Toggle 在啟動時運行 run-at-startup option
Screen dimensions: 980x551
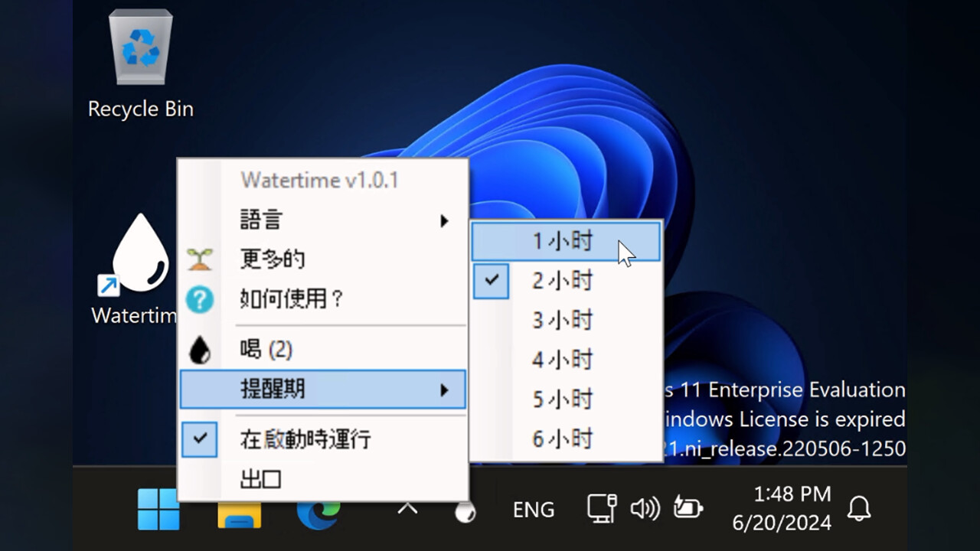[x=305, y=439]
